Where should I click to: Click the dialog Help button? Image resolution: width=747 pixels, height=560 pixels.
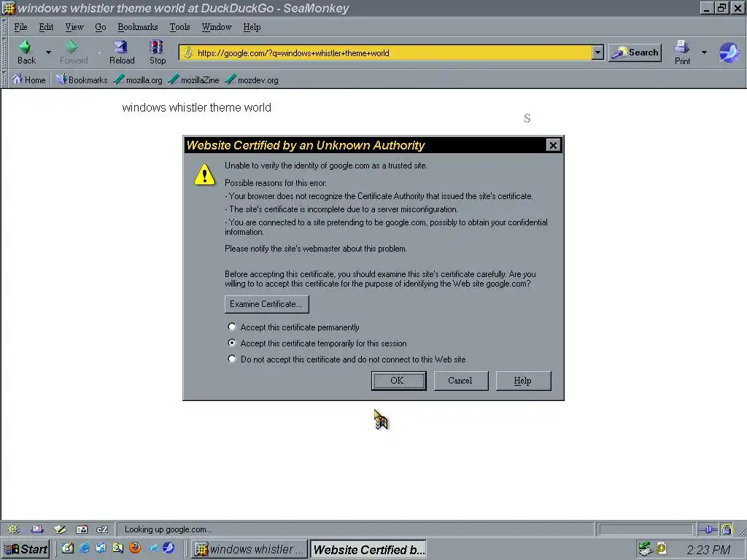point(522,381)
